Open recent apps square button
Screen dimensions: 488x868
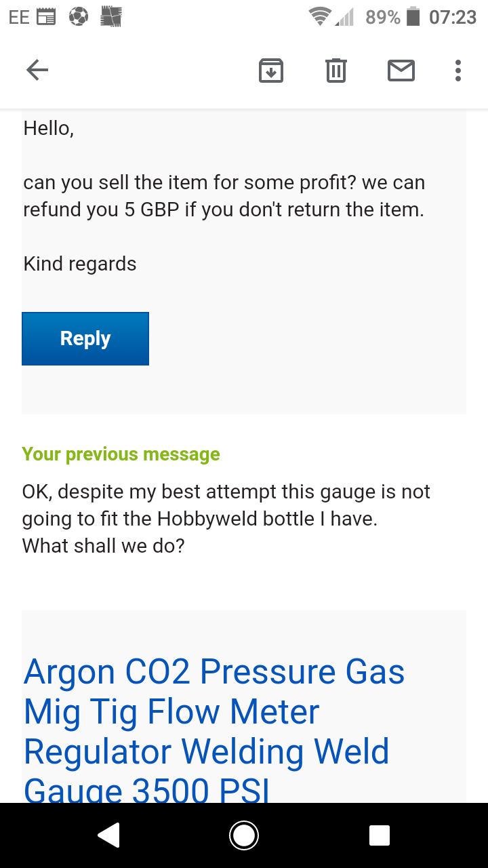click(x=379, y=835)
